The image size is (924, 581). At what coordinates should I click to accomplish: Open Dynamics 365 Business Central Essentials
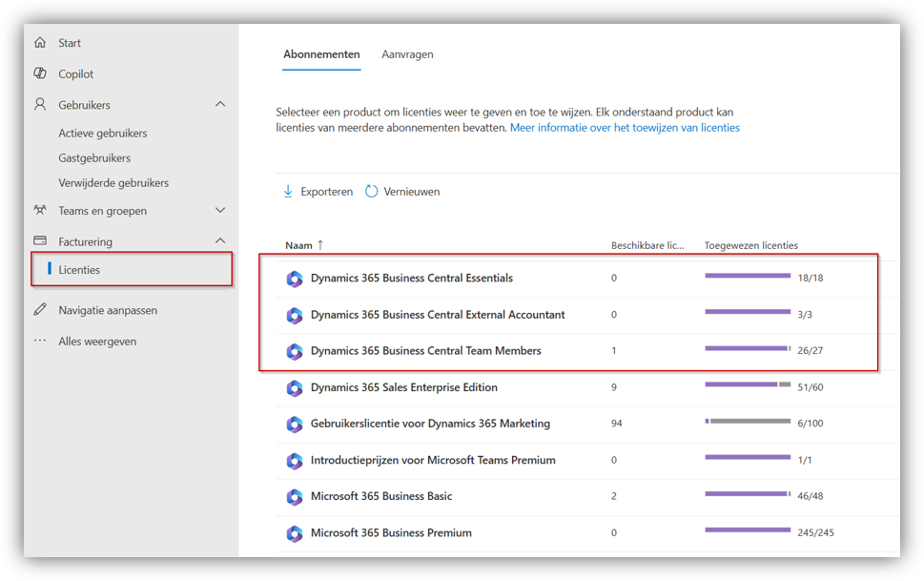coord(412,278)
